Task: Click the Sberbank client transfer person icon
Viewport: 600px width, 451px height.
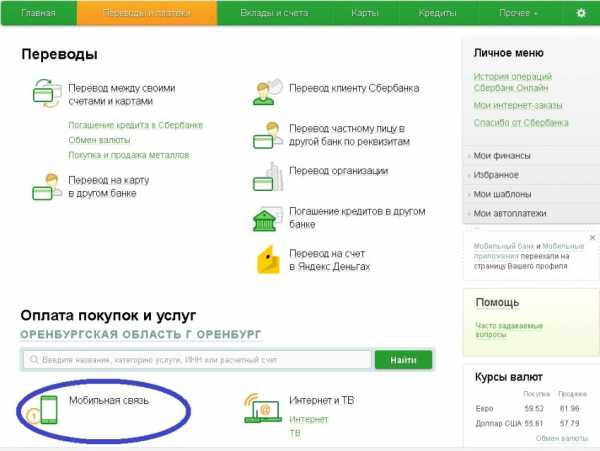Action: tap(268, 92)
